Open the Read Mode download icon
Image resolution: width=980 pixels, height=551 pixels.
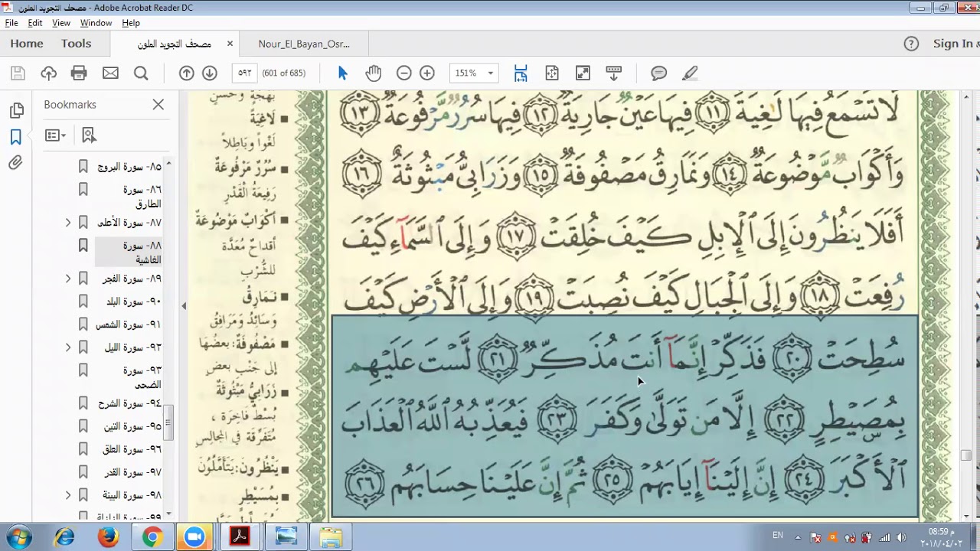tap(613, 73)
